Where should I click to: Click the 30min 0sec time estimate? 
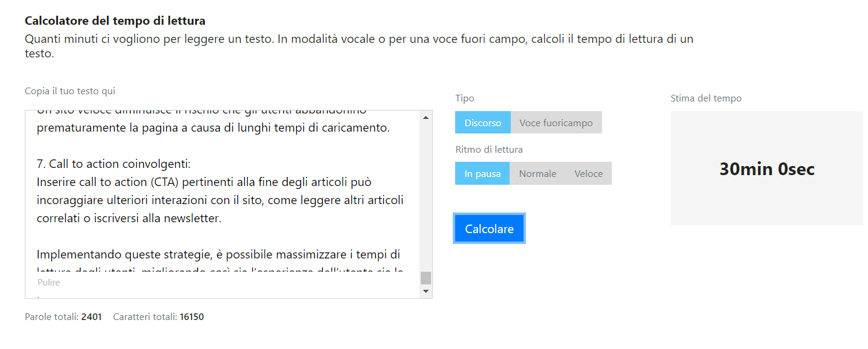(x=766, y=169)
